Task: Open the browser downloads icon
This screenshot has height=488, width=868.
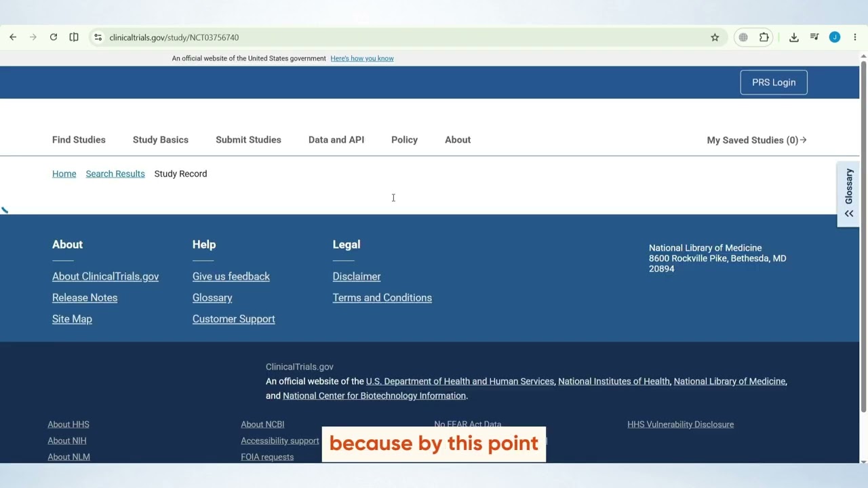Action: tap(794, 37)
